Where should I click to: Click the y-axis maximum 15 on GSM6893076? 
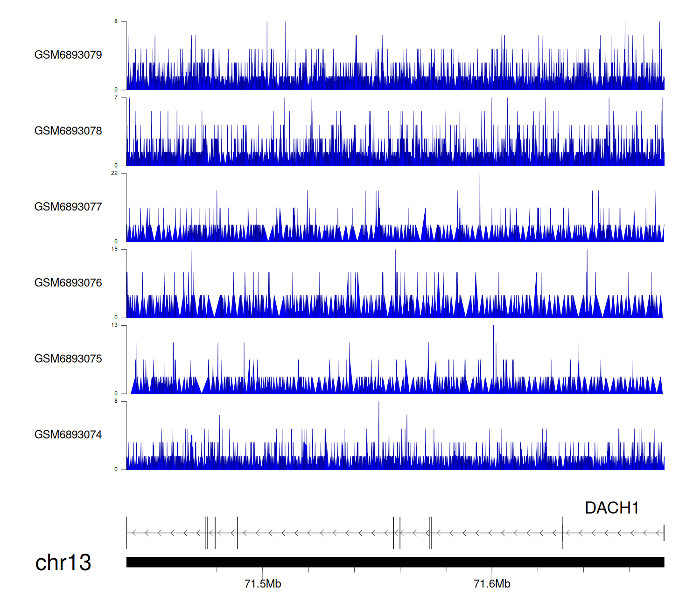tap(114, 249)
